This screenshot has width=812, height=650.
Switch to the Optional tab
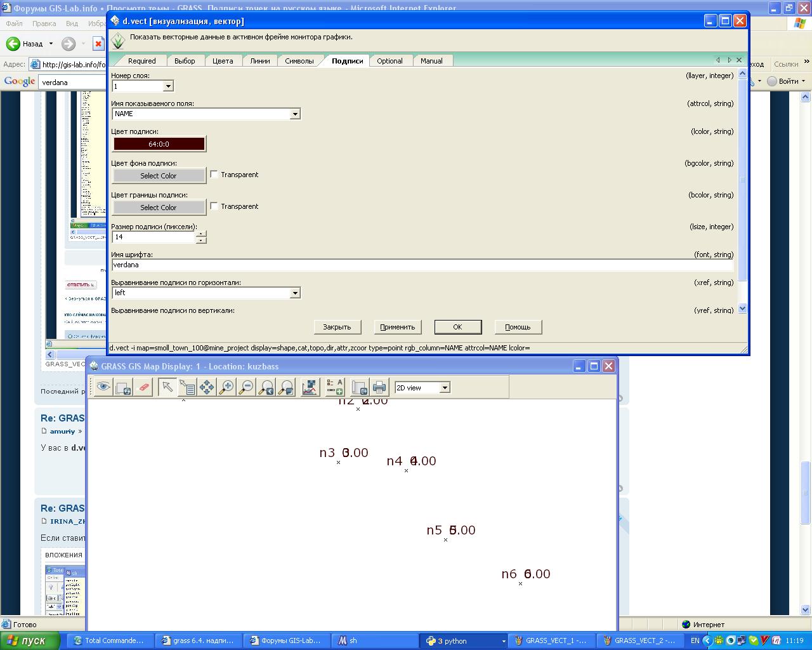pyautogui.click(x=390, y=61)
